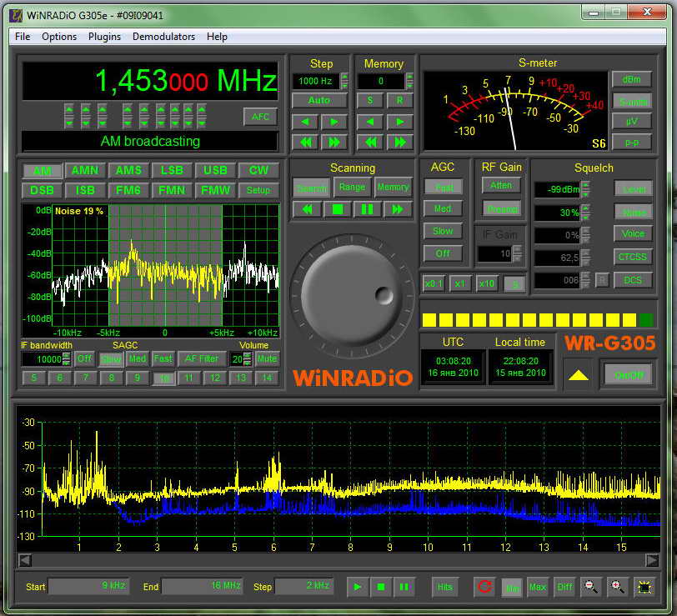Click the sweep Step field showing 2 kHz
Image resolution: width=677 pixels, height=616 pixels.
tap(304, 586)
